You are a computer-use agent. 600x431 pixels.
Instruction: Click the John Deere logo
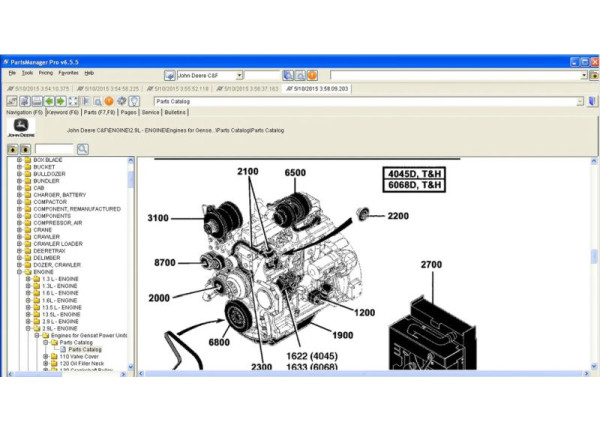(x=22, y=128)
